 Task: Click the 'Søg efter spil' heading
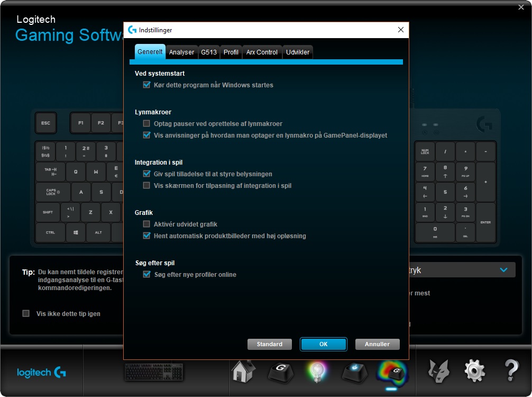click(x=155, y=263)
